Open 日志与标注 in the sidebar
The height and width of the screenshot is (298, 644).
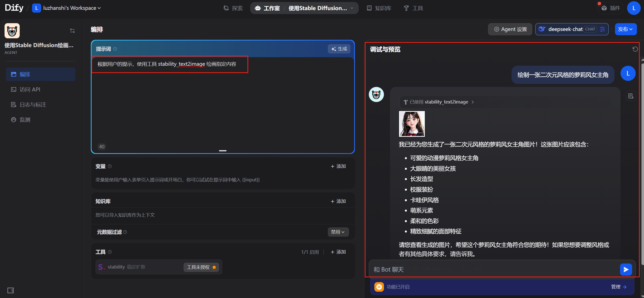click(x=33, y=105)
